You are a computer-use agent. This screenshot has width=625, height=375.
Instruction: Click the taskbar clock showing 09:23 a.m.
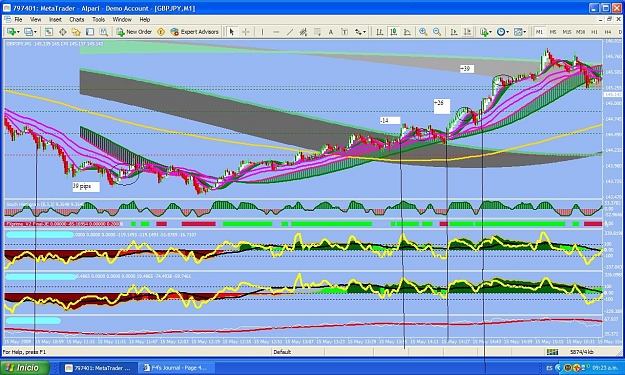(606, 368)
